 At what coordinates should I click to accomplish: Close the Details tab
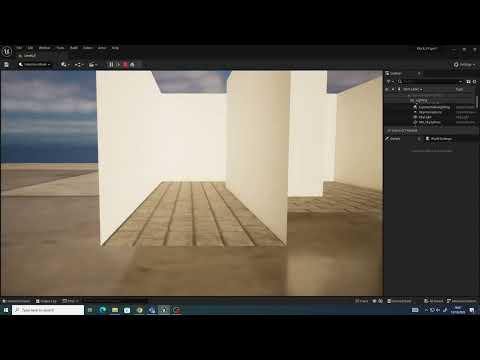(419, 139)
